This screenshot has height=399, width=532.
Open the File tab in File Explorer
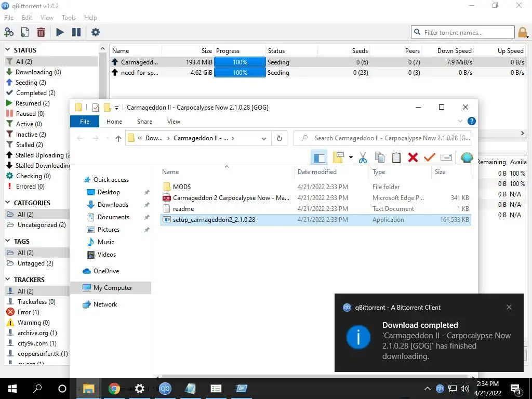(x=85, y=122)
